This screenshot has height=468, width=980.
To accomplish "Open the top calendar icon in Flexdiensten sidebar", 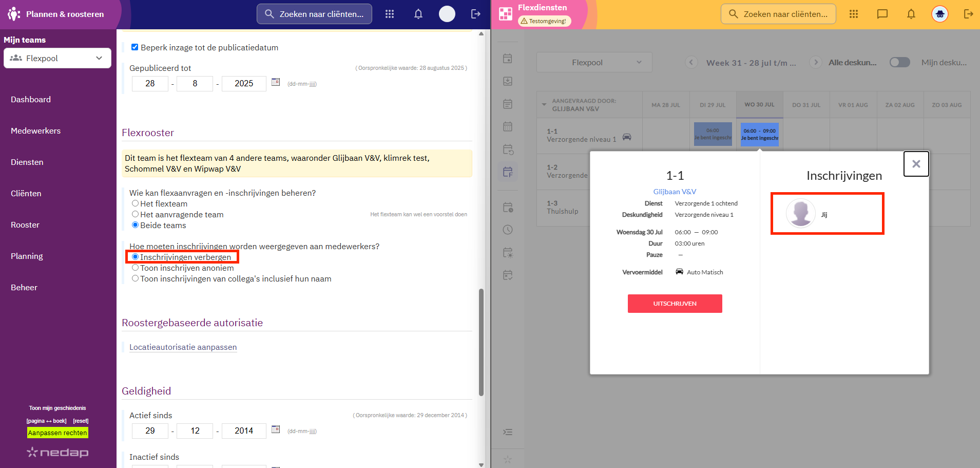I will coord(508,59).
